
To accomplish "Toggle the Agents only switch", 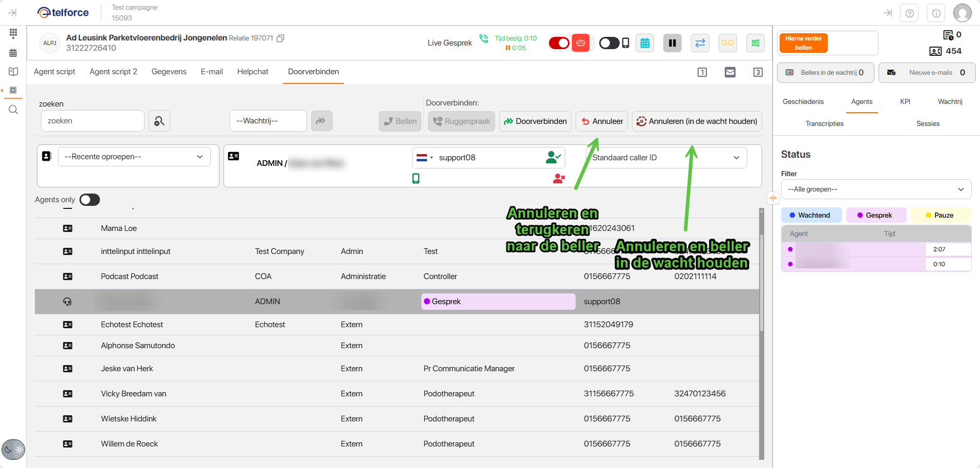I will (x=90, y=200).
